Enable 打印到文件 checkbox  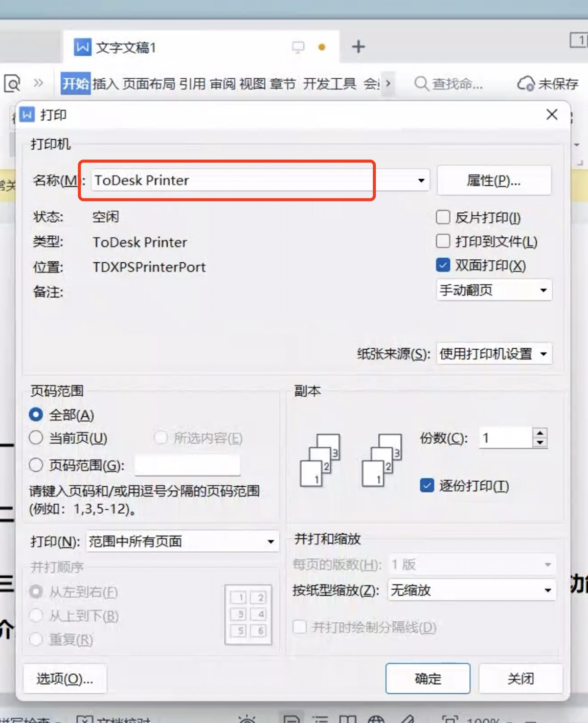[x=443, y=241]
